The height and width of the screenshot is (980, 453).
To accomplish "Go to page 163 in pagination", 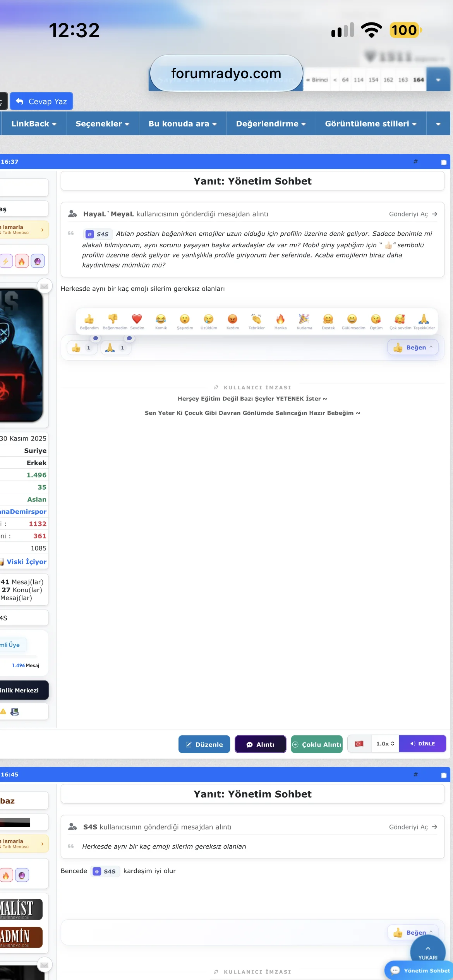I will click(403, 80).
